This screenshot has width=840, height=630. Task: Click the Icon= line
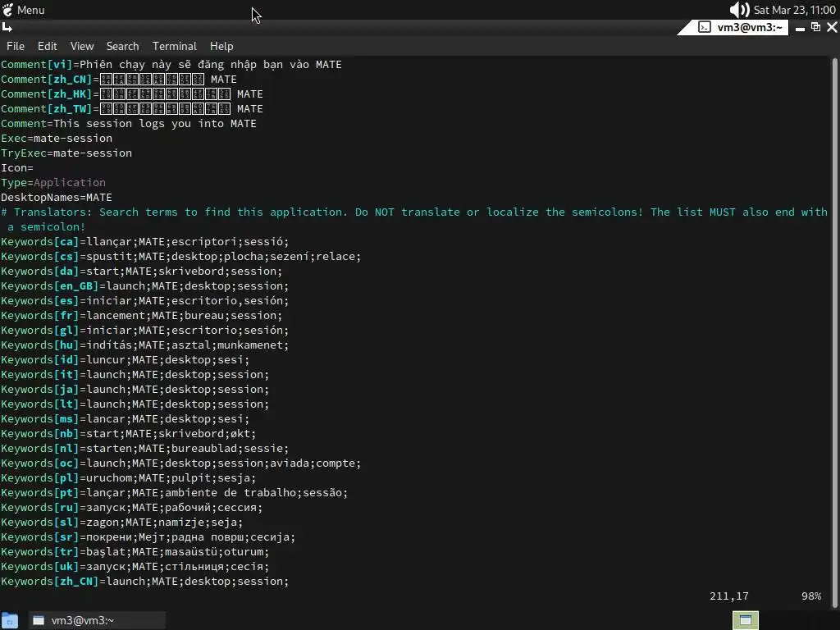[x=17, y=167]
